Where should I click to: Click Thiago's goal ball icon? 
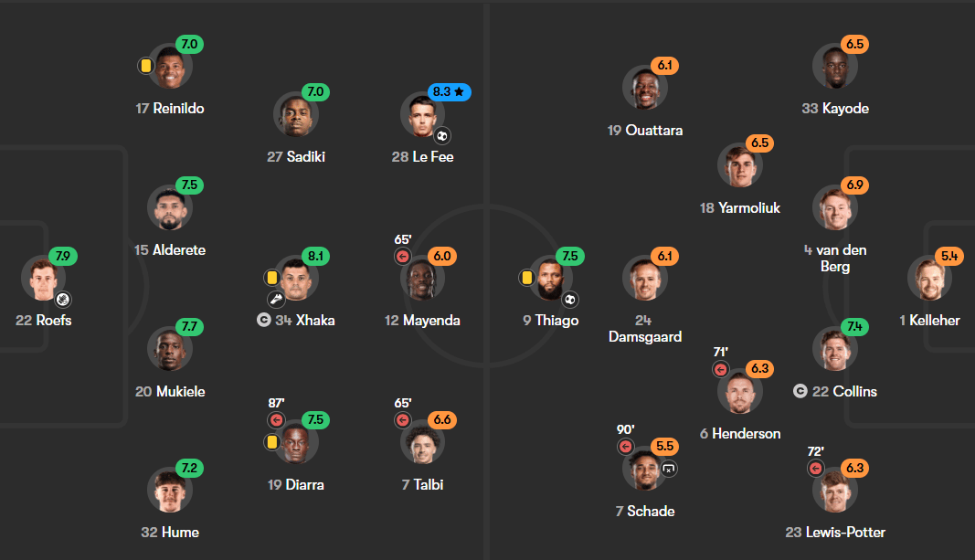click(570, 300)
